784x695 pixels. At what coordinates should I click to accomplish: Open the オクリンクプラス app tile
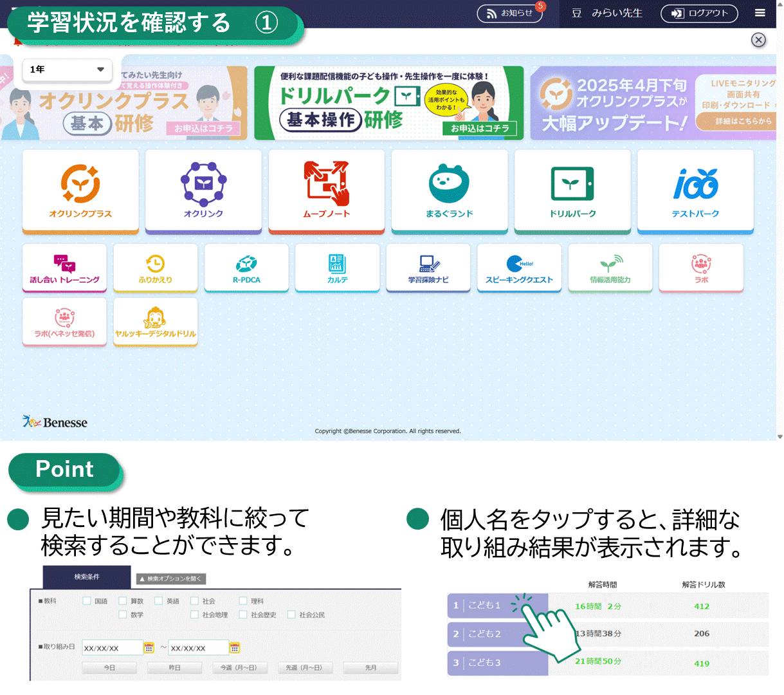pyautogui.click(x=80, y=190)
